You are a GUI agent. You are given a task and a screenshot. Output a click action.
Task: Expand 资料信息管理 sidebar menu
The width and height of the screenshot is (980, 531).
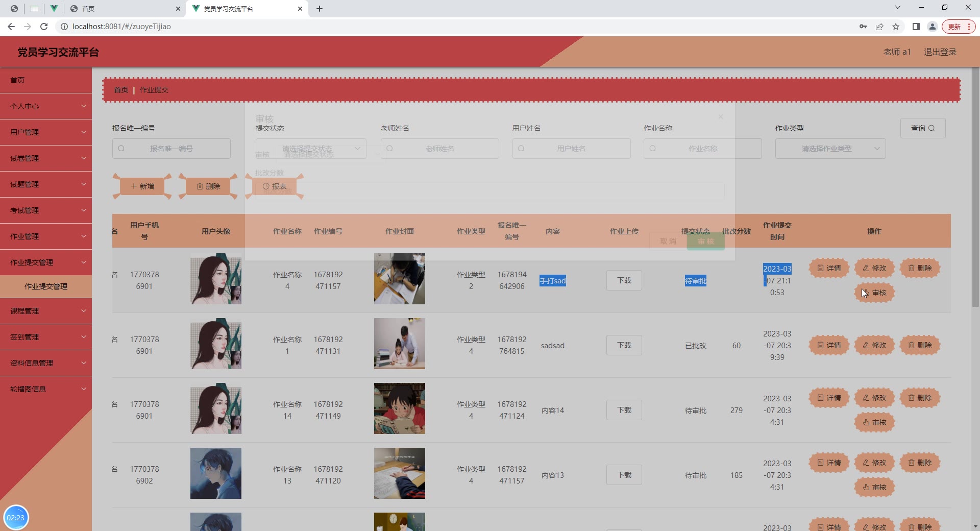pos(46,363)
